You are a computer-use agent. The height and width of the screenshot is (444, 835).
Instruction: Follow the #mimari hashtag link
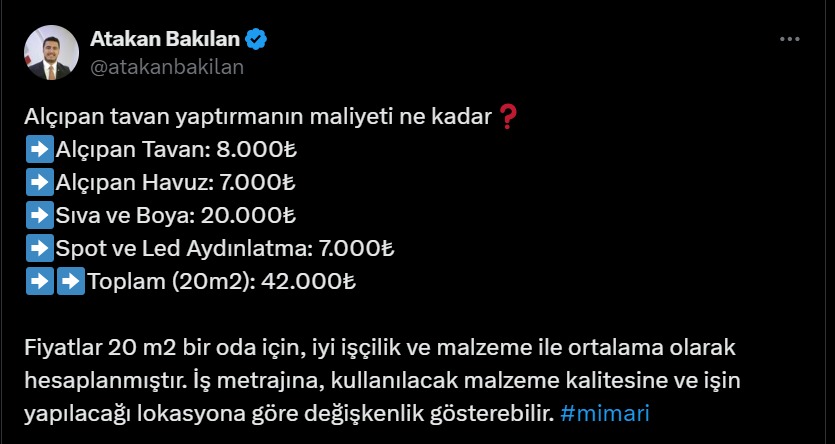(x=608, y=411)
